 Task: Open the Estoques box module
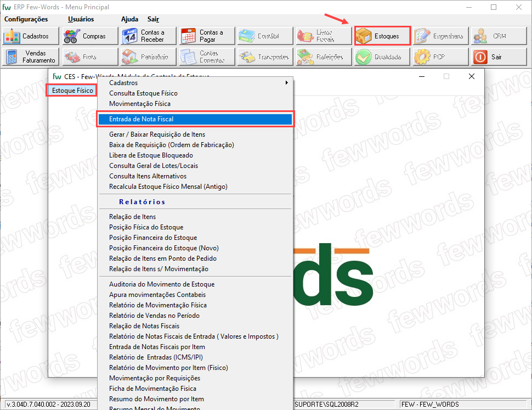(383, 36)
